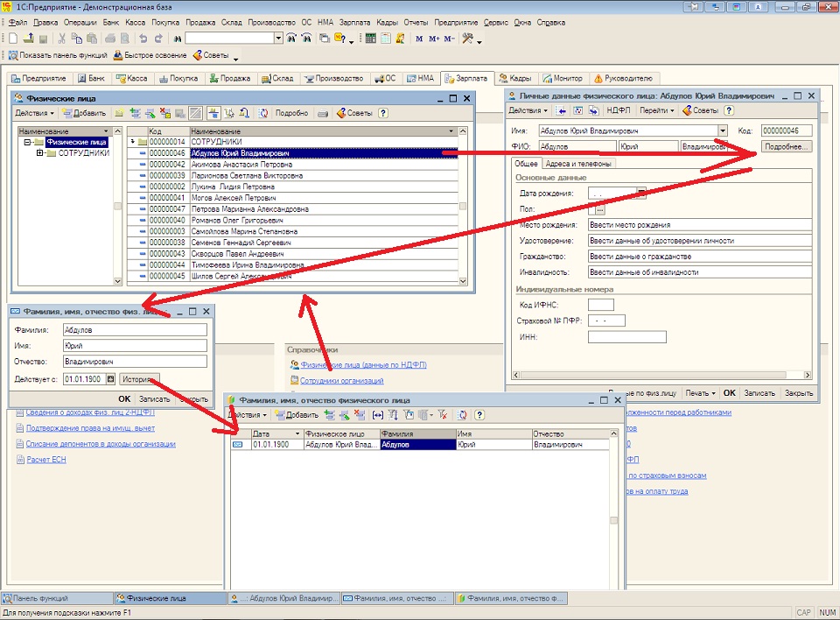Click the print icon in Физические лица toolbar
840x620 pixels.
click(x=323, y=113)
